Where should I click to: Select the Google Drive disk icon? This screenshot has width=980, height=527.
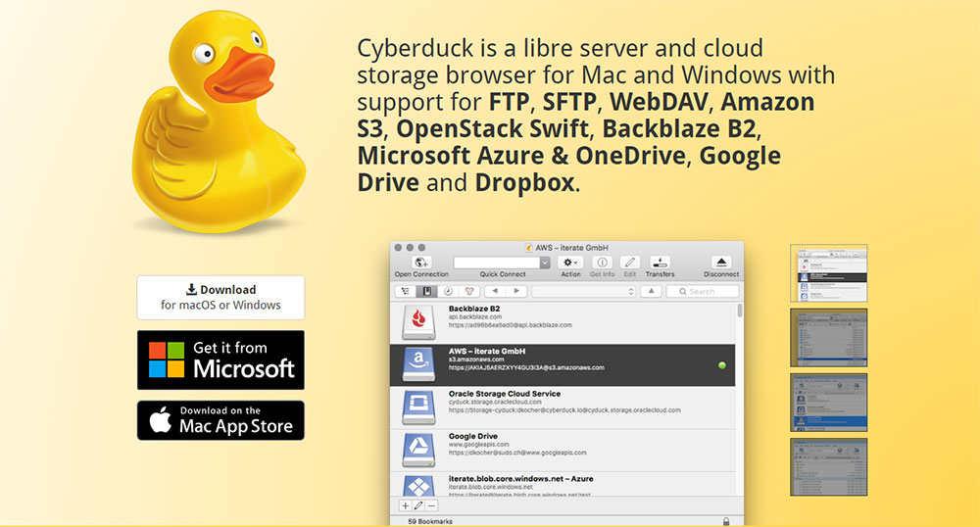[x=418, y=450]
